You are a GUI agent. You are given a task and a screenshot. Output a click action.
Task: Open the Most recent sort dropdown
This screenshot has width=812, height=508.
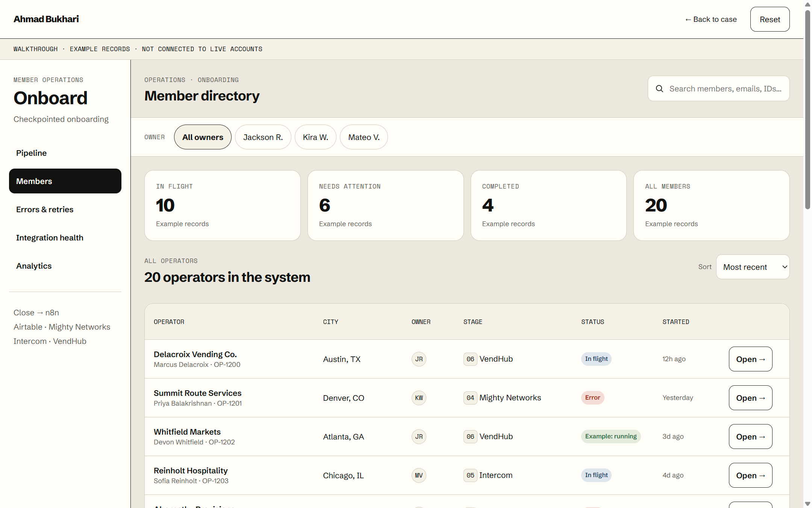[753, 267]
